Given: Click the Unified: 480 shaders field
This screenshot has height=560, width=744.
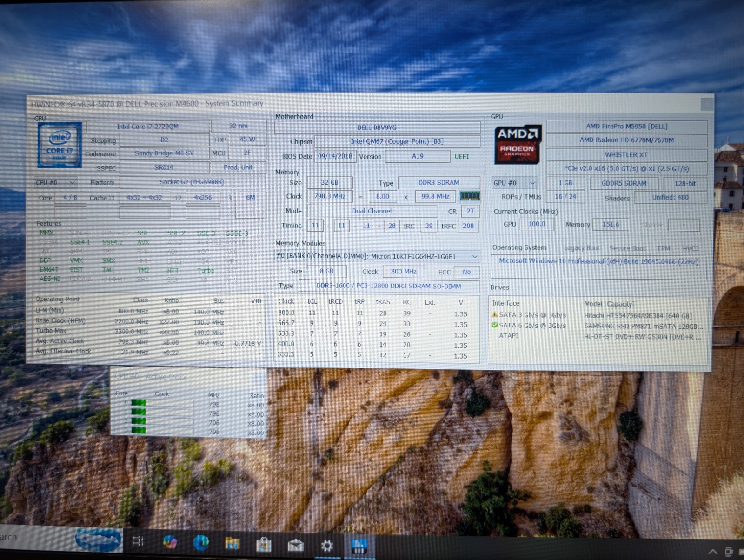Looking at the screenshot, I should click(670, 197).
